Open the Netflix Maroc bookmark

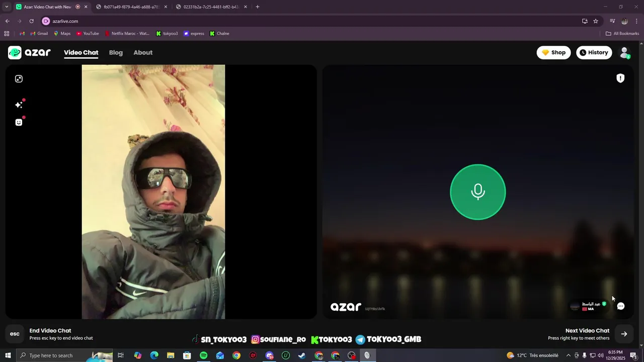(127, 34)
